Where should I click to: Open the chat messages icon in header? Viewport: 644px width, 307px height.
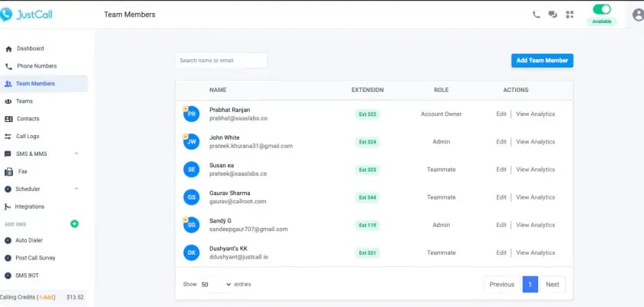(553, 15)
